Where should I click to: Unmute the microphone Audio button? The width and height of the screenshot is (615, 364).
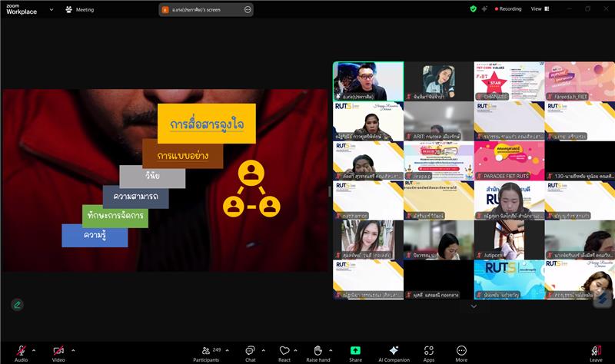21,350
